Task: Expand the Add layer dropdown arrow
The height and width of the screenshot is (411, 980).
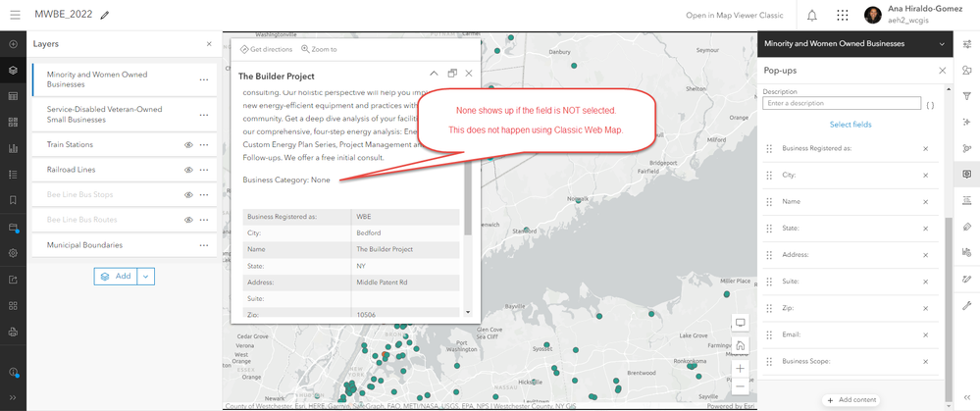Action: coord(145,276)
